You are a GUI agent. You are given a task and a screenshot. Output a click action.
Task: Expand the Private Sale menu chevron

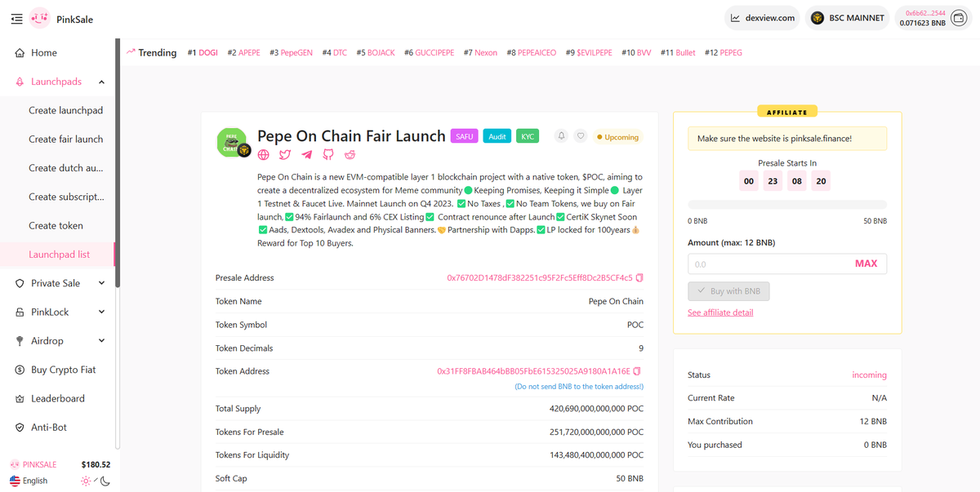[101, 283]
